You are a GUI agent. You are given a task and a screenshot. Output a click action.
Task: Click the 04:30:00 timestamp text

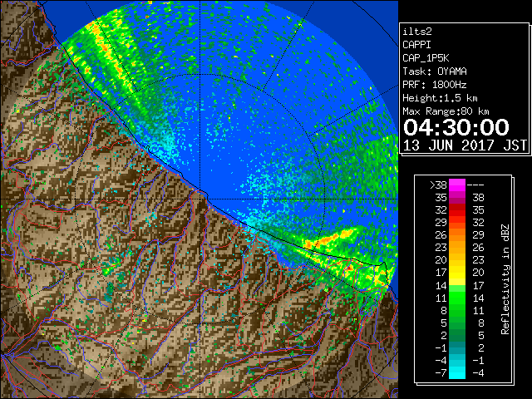click(x=456, y=127)
